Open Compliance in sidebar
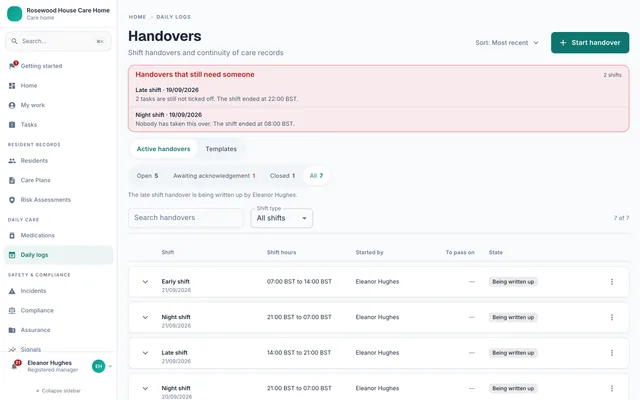This screenshot has width=640, height=400. (x=58, y=311)
